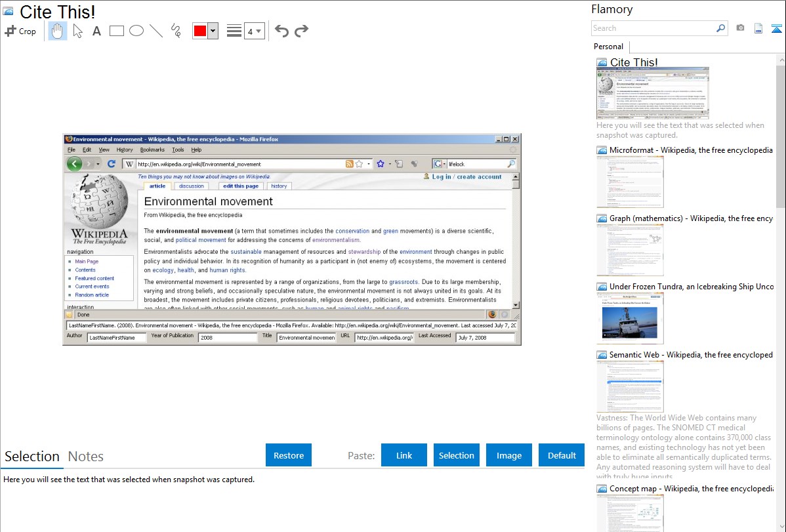Image resolution: width=786 pixels, height=532 pixels.
Task: Open the color picker dropdown arrow
Action: (213, 31)
